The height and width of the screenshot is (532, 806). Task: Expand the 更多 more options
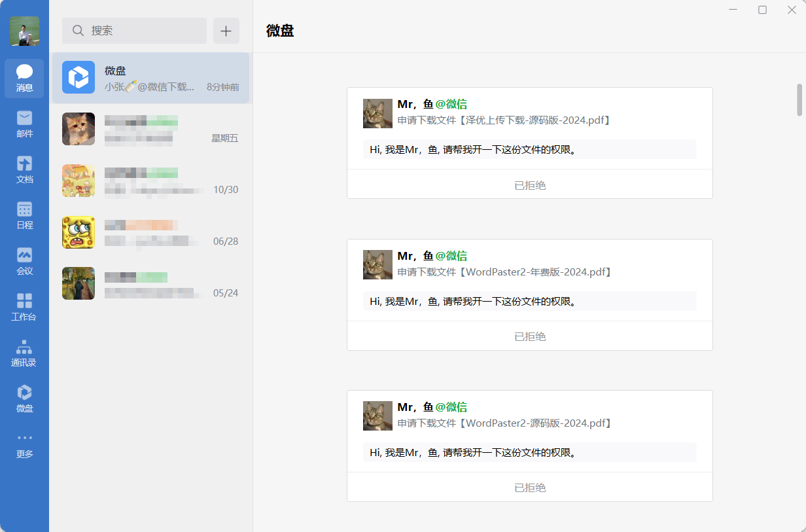24,444
